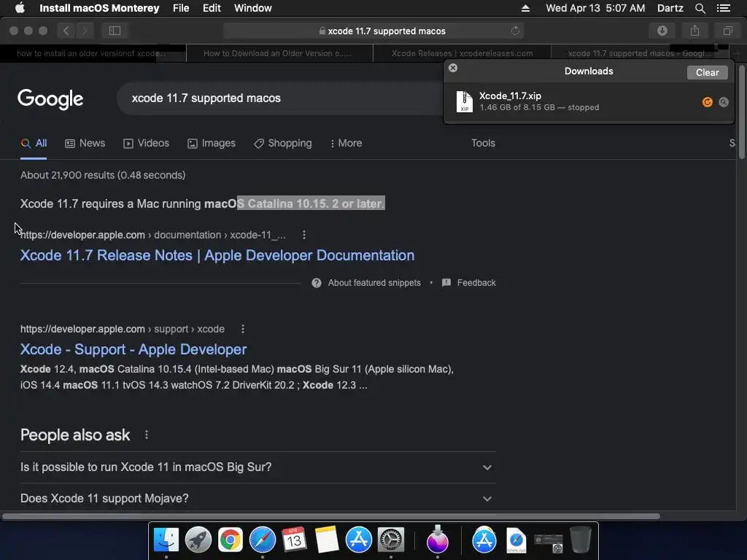Click the horizontal scrollbar at bottom
Image resolution: width=747 pixels, height=560 pixels.
point(331,516)
